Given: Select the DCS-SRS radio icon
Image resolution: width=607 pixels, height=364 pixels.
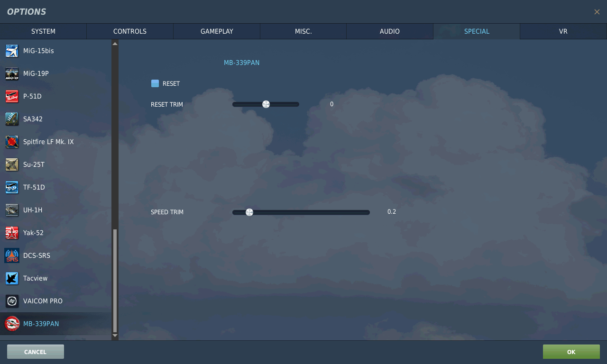Looking at the screenshot, I should tap(12, 255).
